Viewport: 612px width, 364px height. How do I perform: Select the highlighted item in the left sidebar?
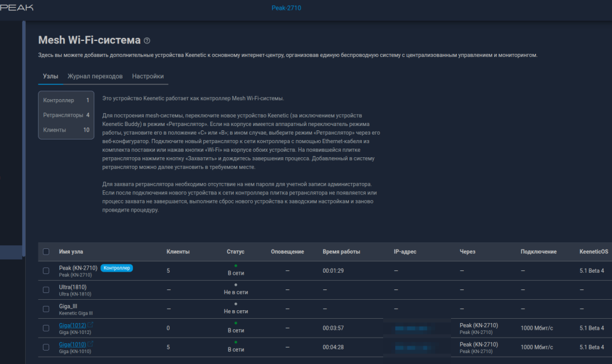click(11, 253)
